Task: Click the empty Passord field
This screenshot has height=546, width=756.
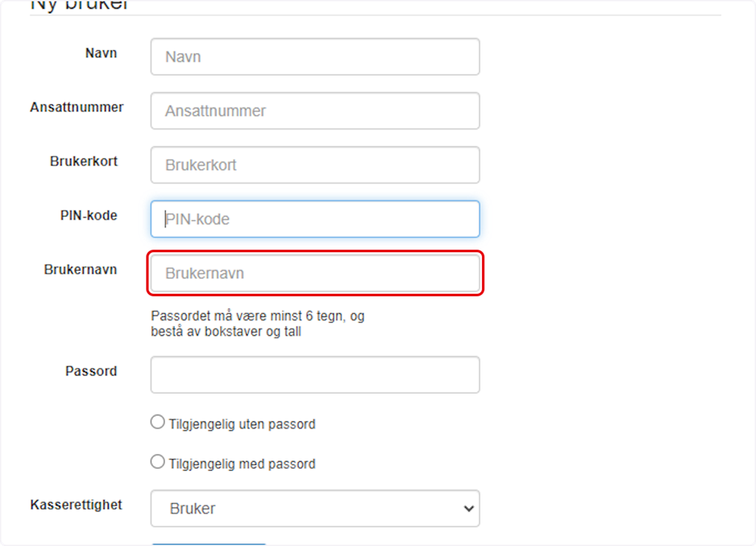Action: [315, 375]
